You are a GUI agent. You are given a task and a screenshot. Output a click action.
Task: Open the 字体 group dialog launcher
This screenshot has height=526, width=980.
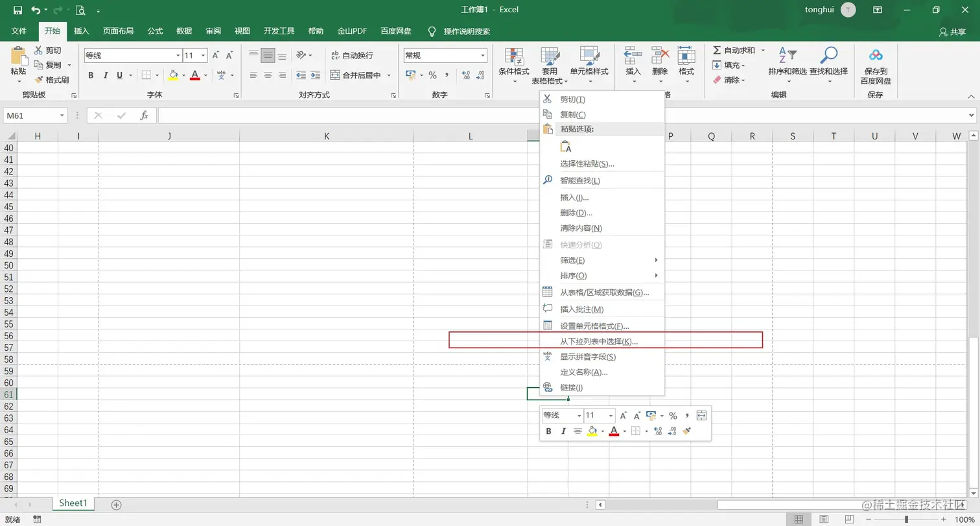[x=236, y=96]
